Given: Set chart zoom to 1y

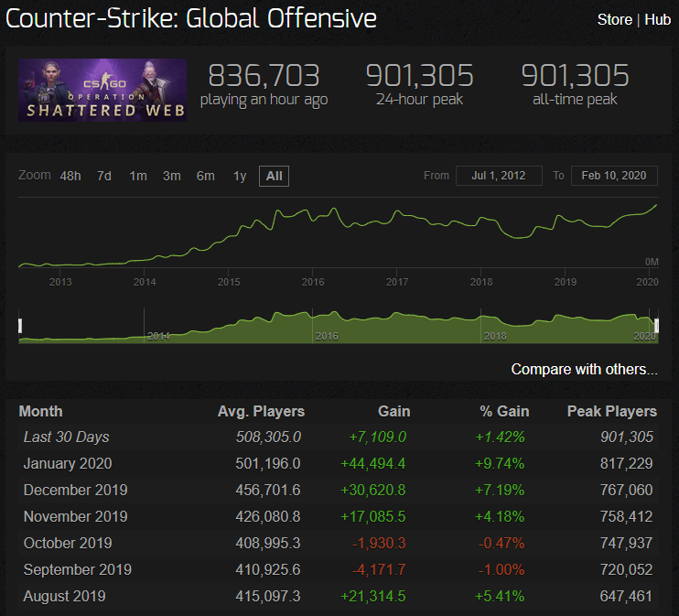Looking at the screenshot, I should (x=240, y=176).
